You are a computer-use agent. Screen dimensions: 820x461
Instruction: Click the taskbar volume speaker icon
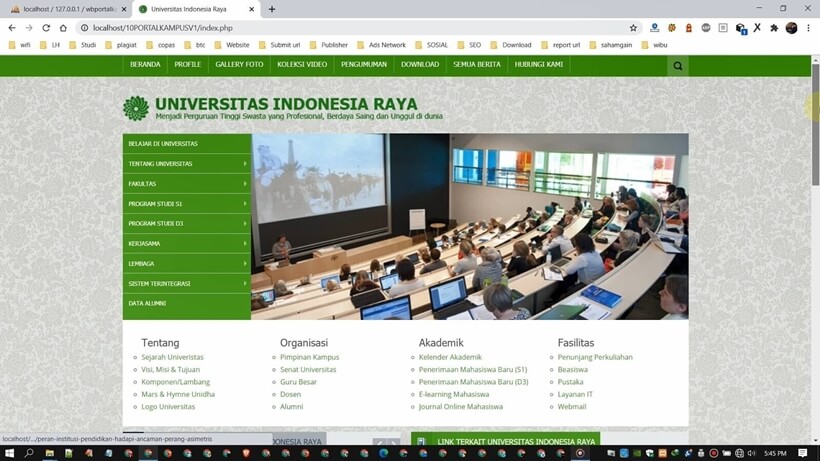(751, 453)
